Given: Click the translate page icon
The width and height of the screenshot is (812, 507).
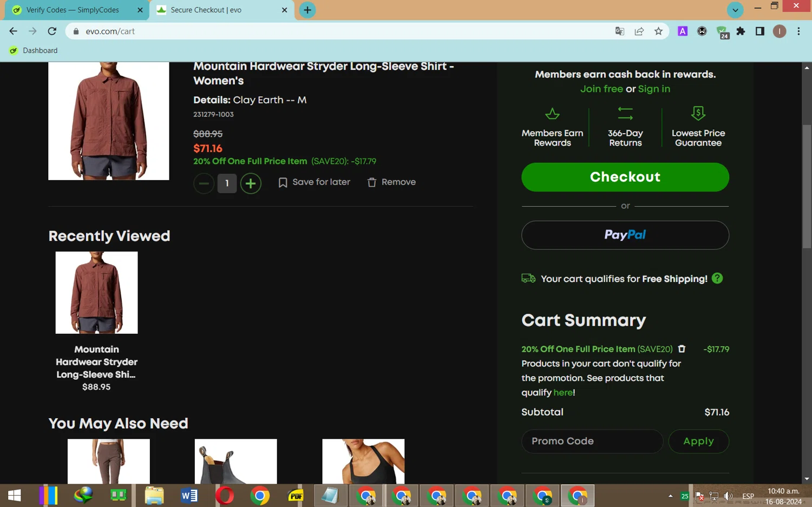Looking at the screenshot, I should (x=620, y=31).
